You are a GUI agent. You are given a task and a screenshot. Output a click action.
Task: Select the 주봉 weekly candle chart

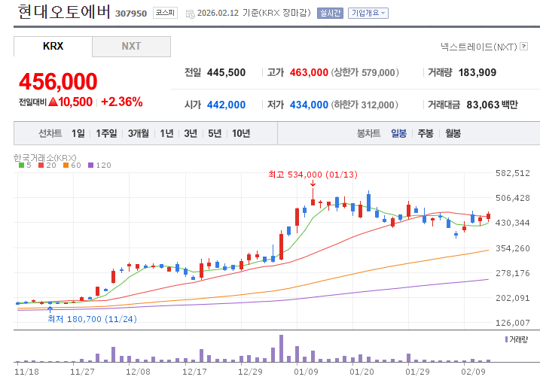tap(426, 133)
